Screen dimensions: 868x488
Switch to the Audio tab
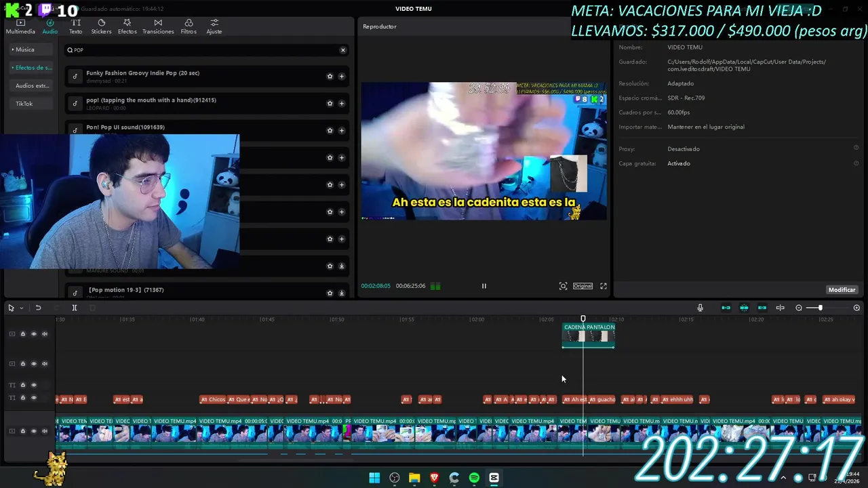(50, 26)
